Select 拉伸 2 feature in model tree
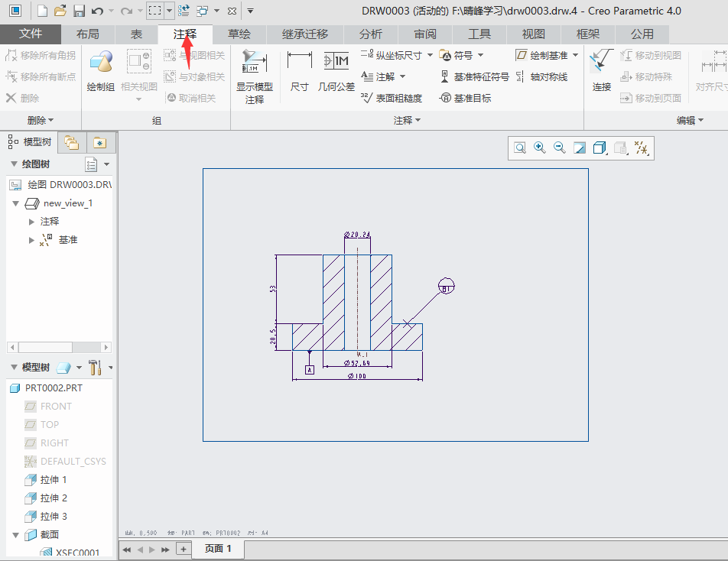Screen dimensions: 728x561 pyautogui.click(x=46, y=498)
